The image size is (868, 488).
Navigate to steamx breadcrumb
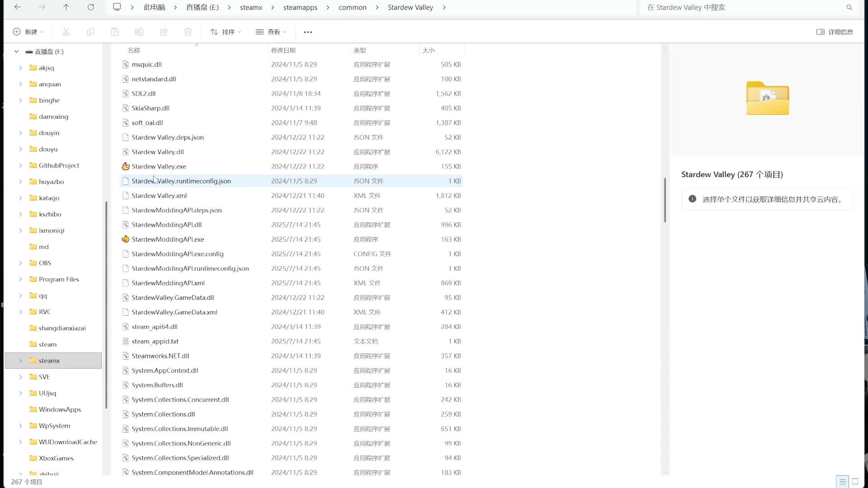(251, 7)
